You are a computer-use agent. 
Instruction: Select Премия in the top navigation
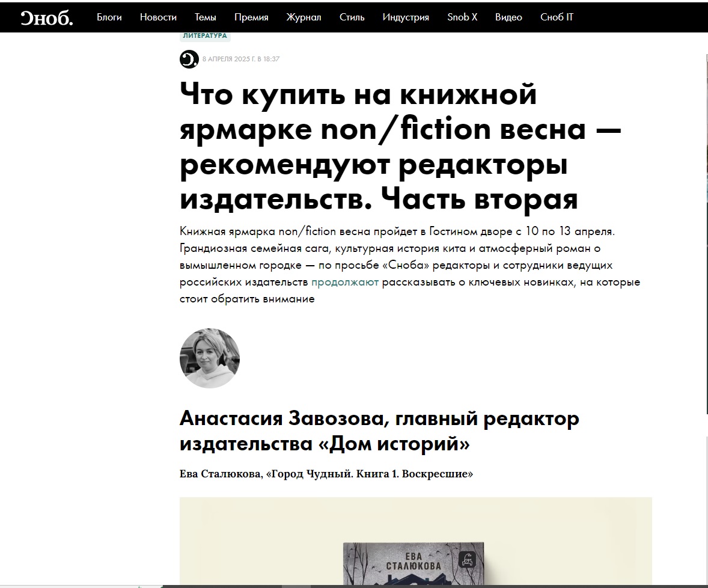click(251, 17)
